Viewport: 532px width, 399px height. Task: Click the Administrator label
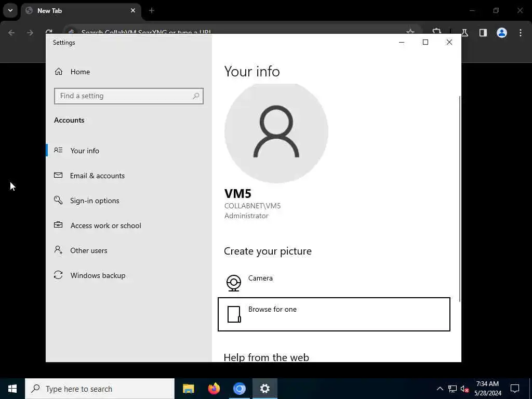[x=246, y=216]
